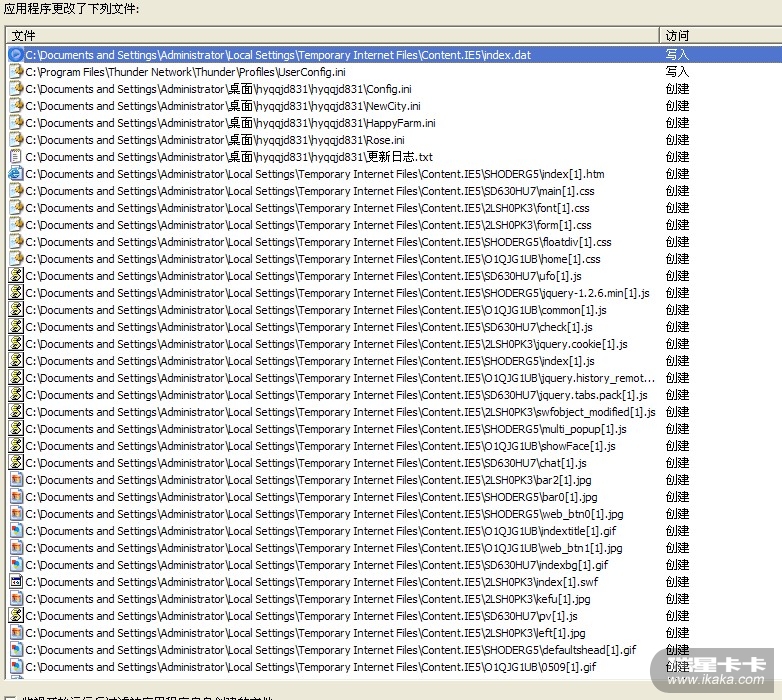782x700 pixels.
Task: Click the text file icon of 更新日志.txt
Action: click(x=16, y=157)
